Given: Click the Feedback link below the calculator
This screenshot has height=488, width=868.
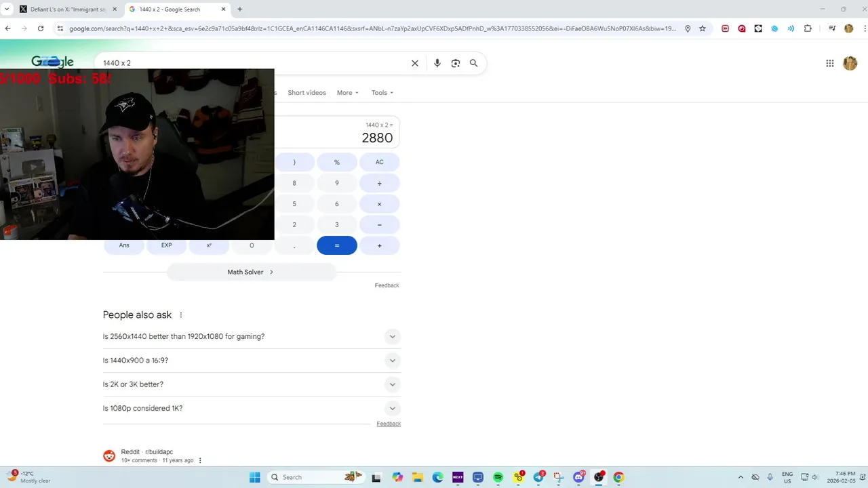Looking at the screenshot, I should [387, 285].
